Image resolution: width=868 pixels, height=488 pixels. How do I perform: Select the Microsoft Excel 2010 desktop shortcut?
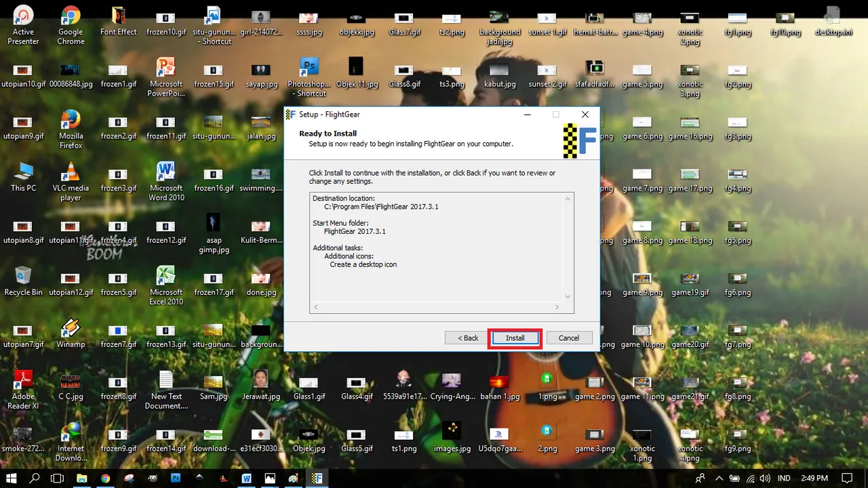(x=166, y=287)
